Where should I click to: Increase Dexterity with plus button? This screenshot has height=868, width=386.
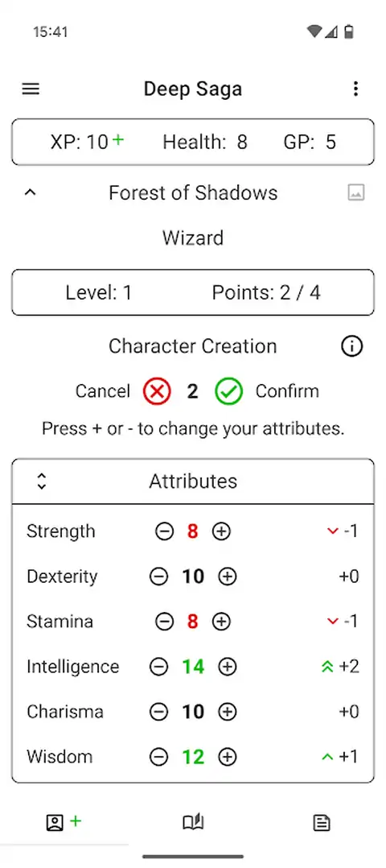tap(228, 577)
